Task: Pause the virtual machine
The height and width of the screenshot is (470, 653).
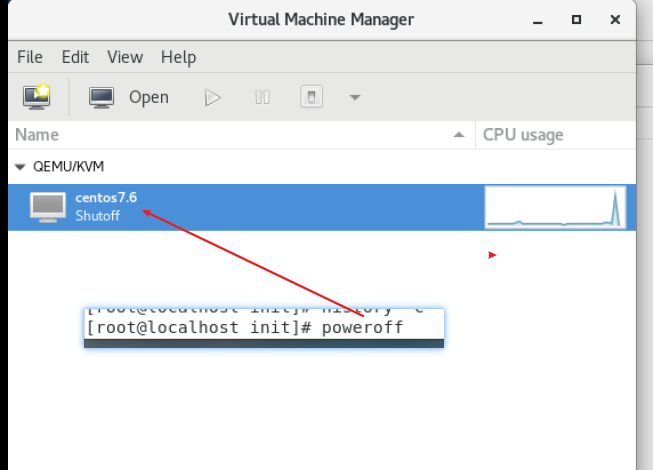Action: click(x=262, y=97)
